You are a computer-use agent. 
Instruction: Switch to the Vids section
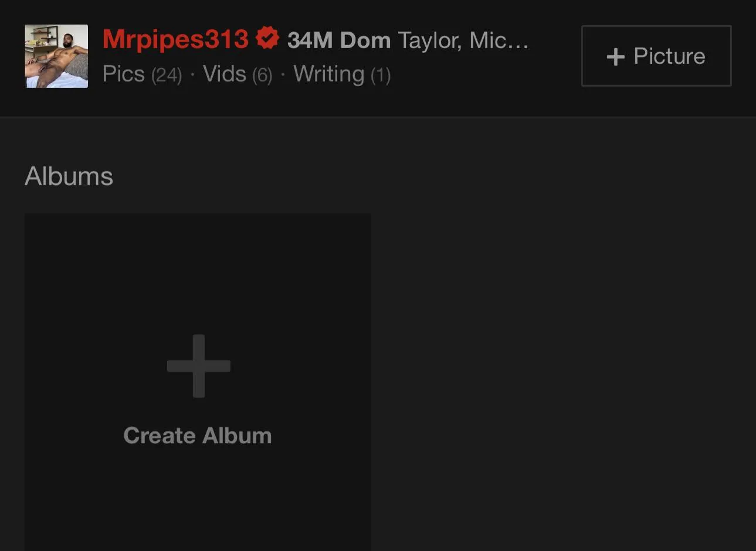(x=224, y=74)
